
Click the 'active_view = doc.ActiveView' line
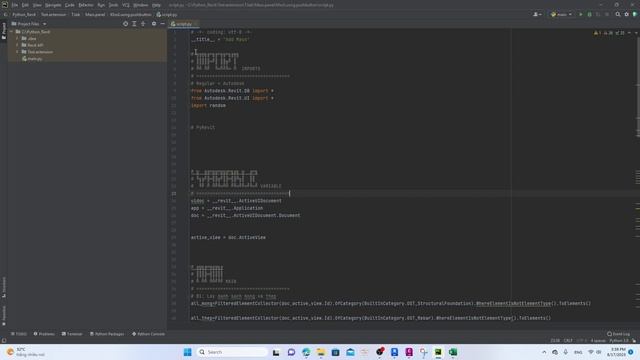tap(228, 238)
